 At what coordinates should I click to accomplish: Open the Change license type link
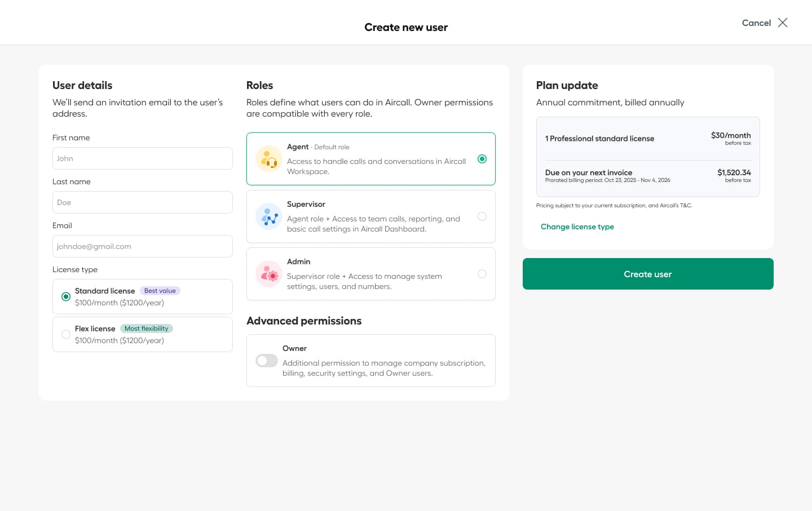(577, 226)
